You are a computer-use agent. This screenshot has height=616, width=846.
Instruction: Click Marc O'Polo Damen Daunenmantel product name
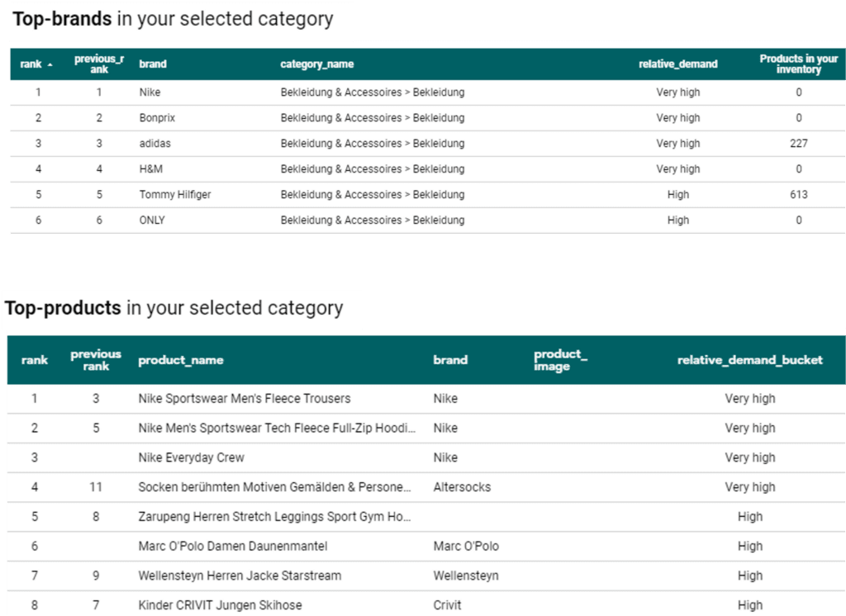pyautogui.click(x=232, y=546)
